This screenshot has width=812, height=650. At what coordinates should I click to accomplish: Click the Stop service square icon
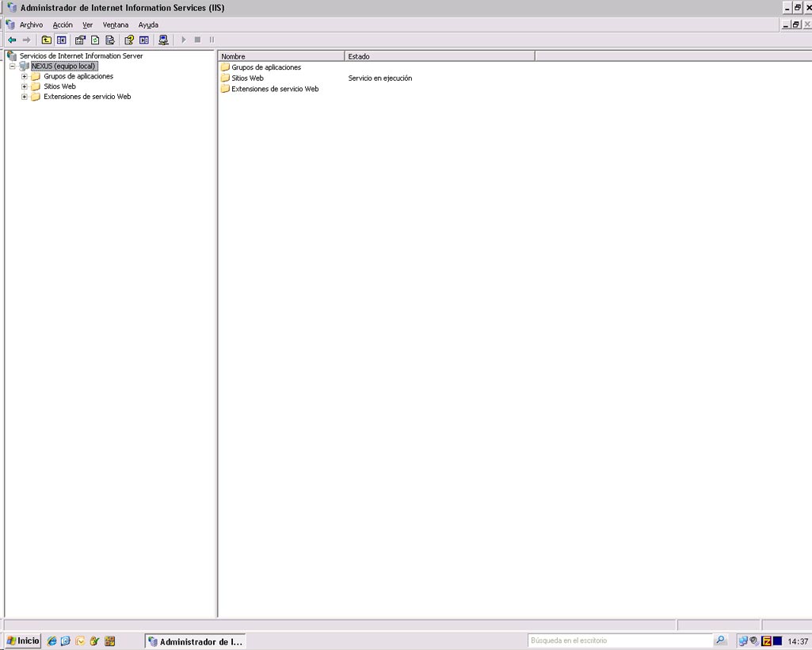(x=197, y=40)
